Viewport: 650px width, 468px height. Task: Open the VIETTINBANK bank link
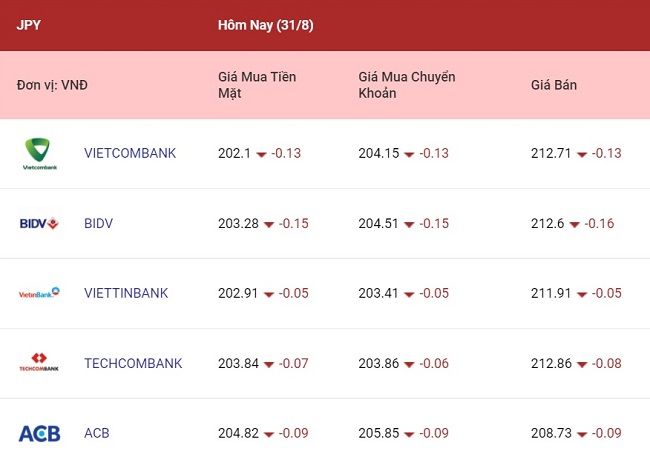click(126, 293)
